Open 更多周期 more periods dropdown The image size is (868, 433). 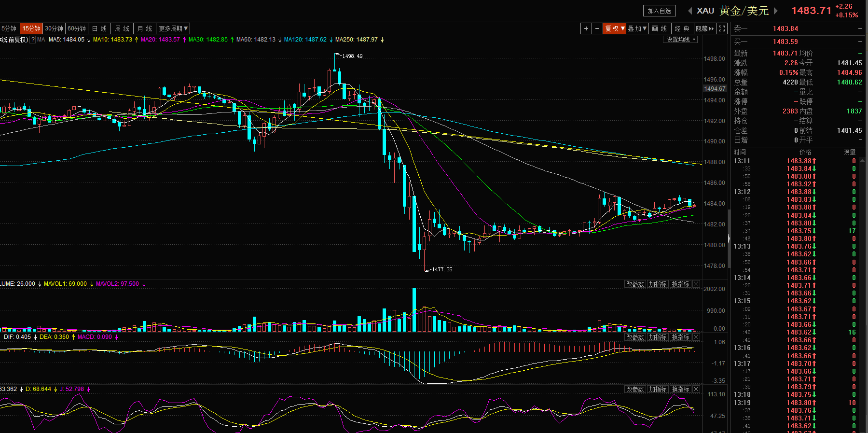(x=173, y=28)
